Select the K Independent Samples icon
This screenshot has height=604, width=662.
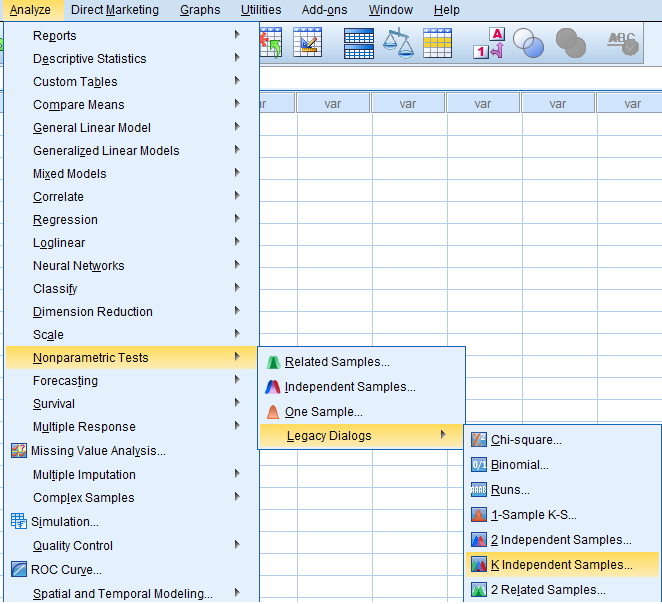click(479, 564)
